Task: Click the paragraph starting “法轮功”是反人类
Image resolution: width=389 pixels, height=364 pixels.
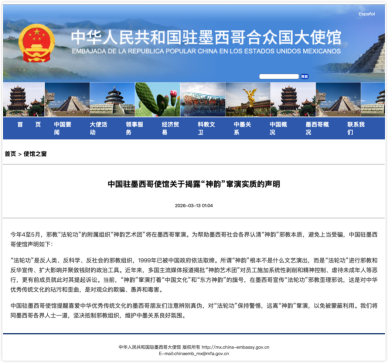Action: [x=194, y=275]
